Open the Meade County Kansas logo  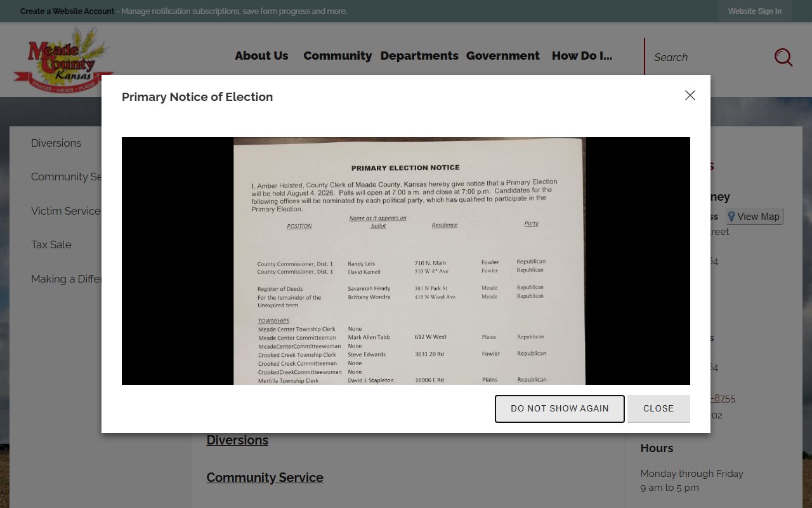(63, 60)
